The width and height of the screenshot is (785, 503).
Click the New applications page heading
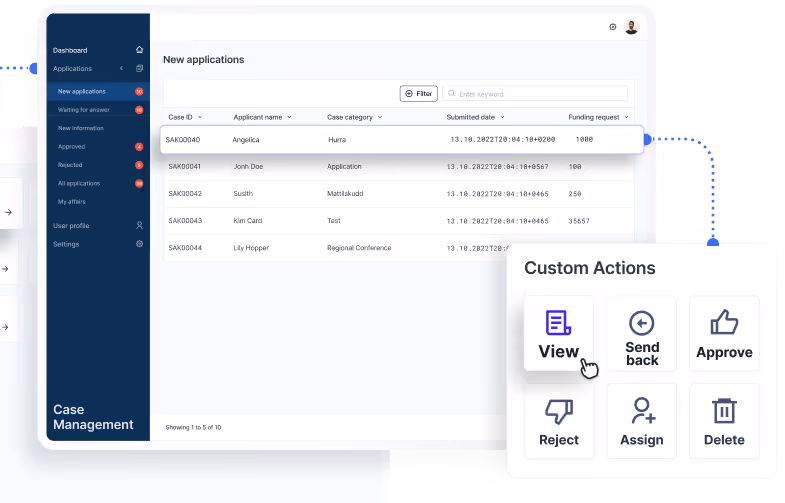(204, 60)
